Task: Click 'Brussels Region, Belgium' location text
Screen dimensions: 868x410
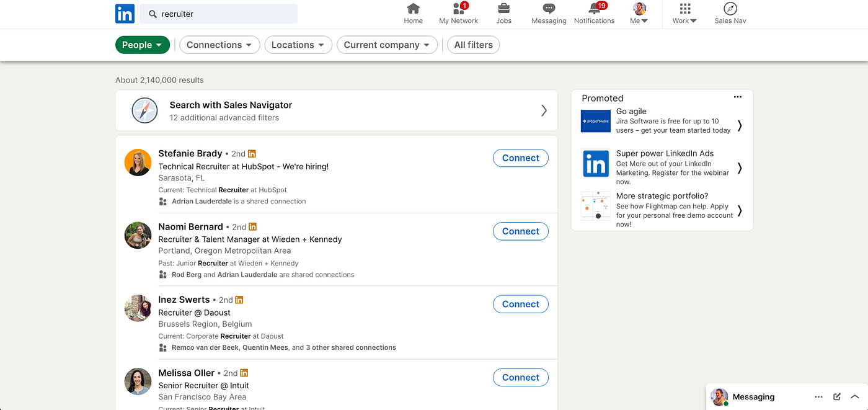Action: pyautogui.click(x=205, y=324)
